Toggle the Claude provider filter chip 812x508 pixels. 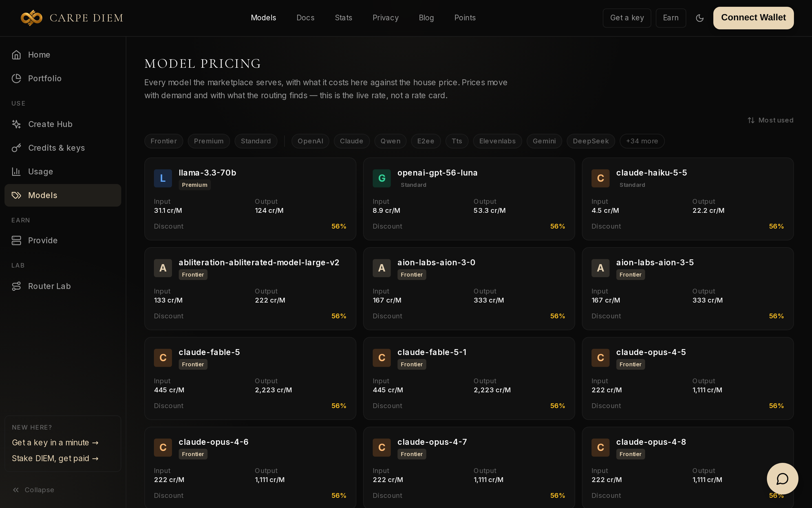[x=352, y=141]
